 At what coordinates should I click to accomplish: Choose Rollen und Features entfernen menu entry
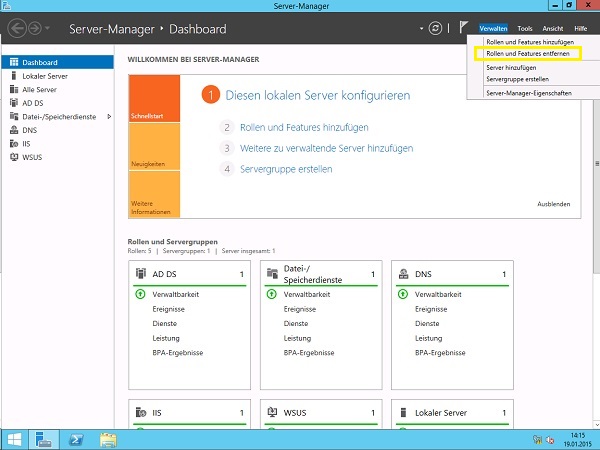(528, 54)
